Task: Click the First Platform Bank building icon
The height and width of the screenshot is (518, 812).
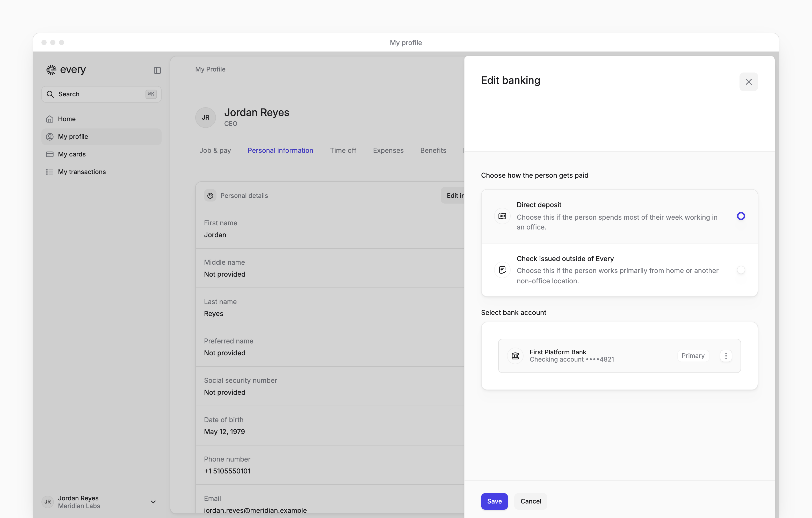Action: 515,356
